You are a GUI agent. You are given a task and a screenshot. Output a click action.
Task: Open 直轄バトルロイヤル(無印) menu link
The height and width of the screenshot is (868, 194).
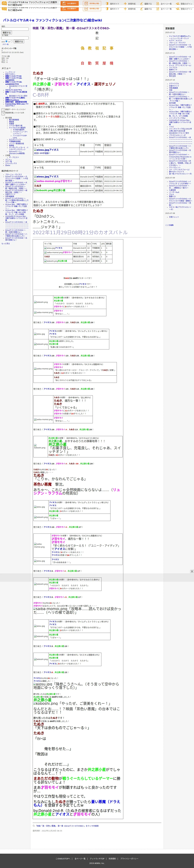point(15,98)
